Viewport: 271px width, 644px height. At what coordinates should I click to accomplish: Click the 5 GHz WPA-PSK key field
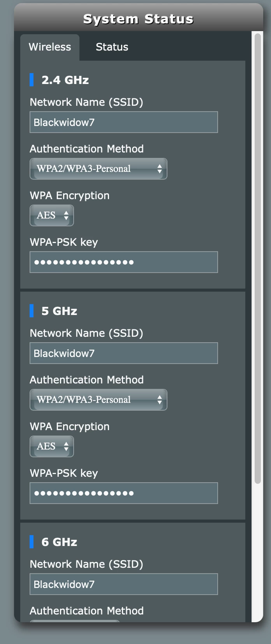coord(124,493)
